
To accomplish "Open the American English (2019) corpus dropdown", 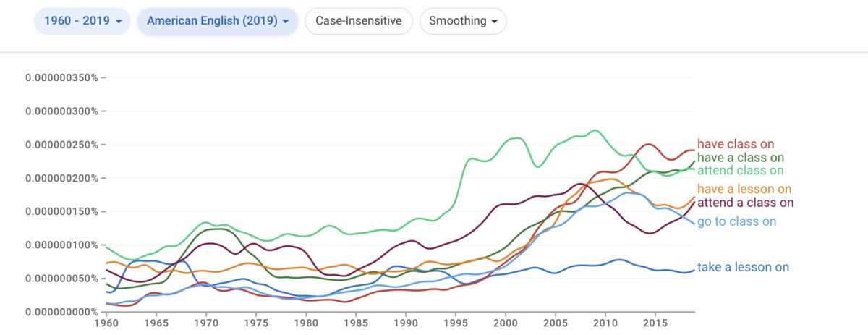I will [218, 21].
